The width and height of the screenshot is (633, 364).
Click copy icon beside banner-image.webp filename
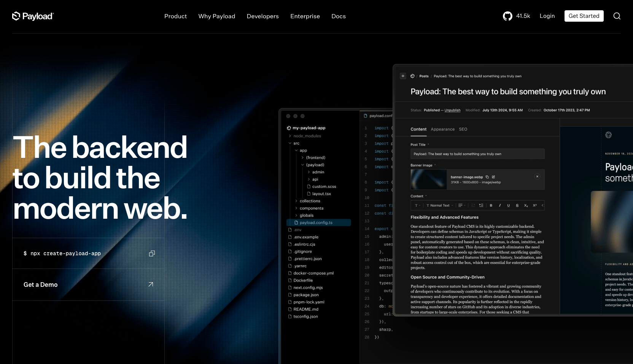pos(487,177)
